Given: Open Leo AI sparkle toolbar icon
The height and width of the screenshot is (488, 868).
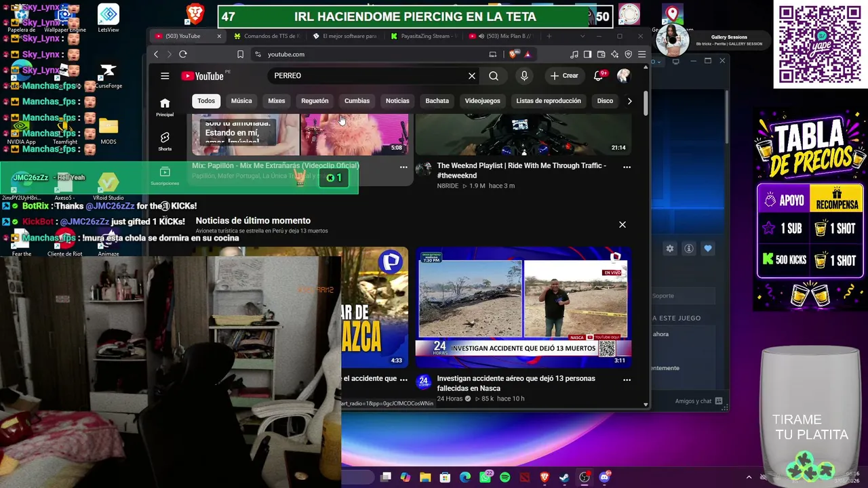Looking at the screenshot, I should point(614,54).
